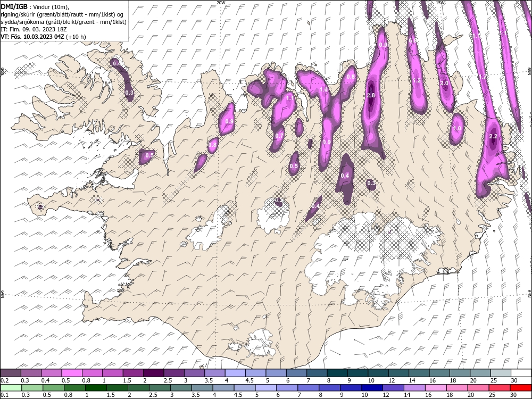
Task: Click the 2.0 precipitation value on the map
Action: (x=444, y=83)
